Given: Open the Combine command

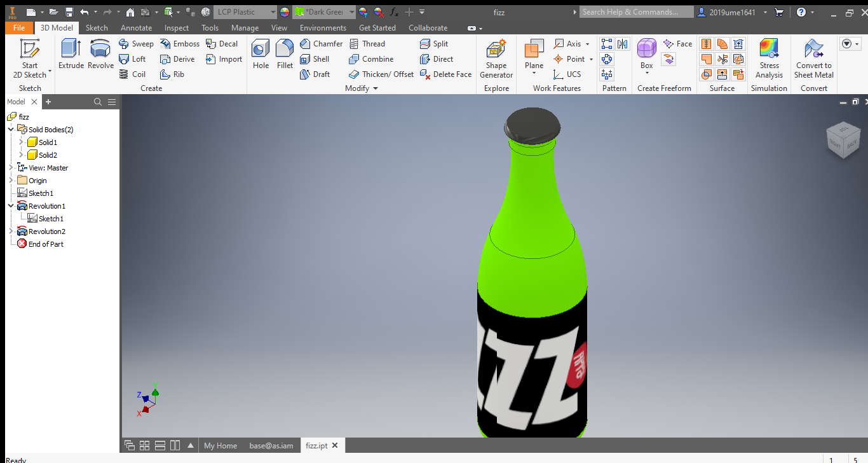Looking at the screenshot, I should pos(371,59).
